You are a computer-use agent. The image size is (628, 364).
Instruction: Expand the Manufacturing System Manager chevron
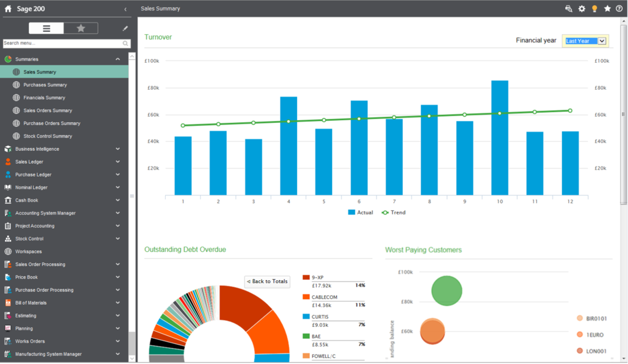(118, 354)
